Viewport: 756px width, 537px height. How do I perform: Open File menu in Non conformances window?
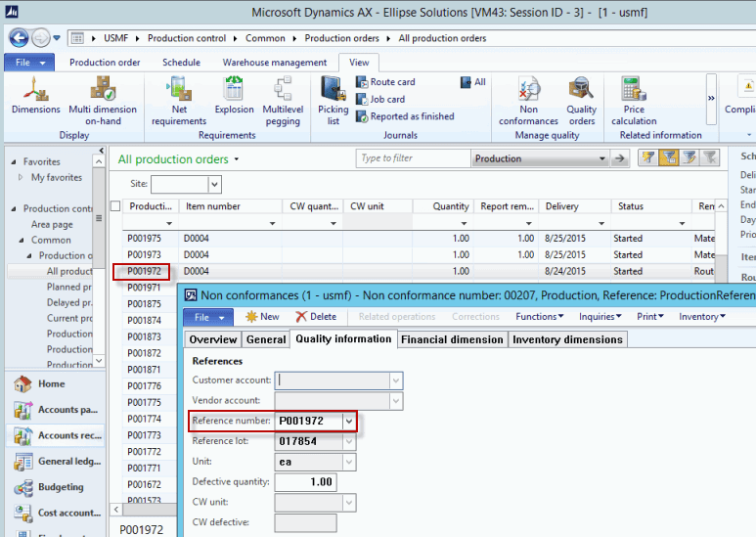point(208,317)
